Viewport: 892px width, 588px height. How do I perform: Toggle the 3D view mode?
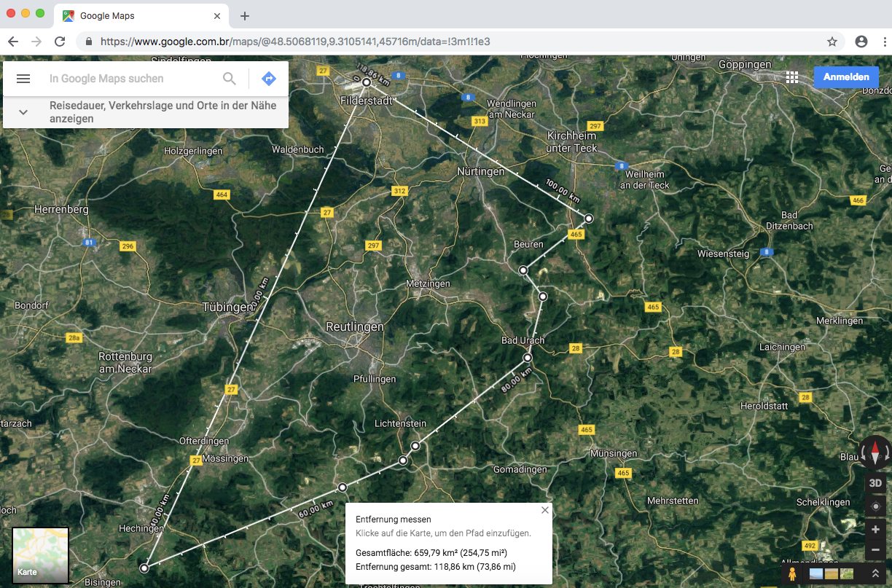point(876,483)
